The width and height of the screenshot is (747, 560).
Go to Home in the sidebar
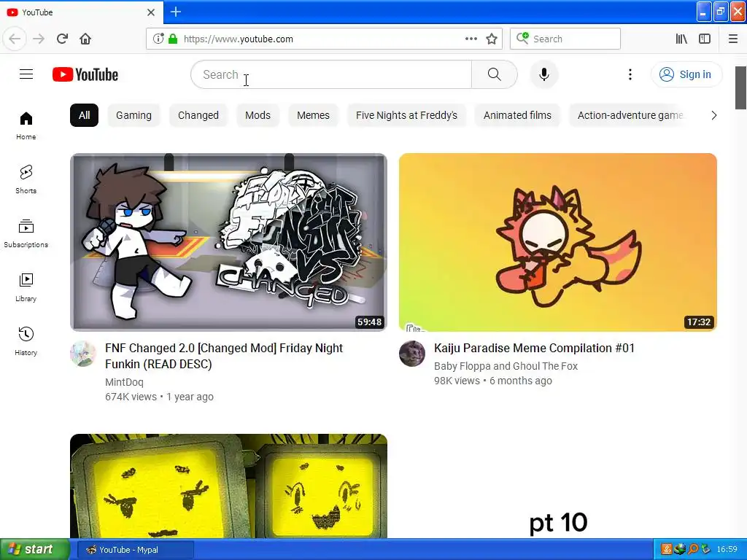click(26, 125)
